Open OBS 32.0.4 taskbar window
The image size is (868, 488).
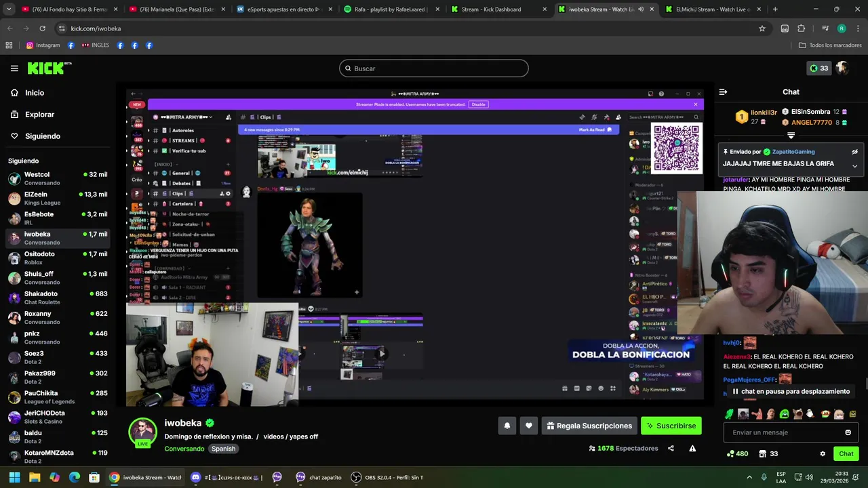pos(387,477)
